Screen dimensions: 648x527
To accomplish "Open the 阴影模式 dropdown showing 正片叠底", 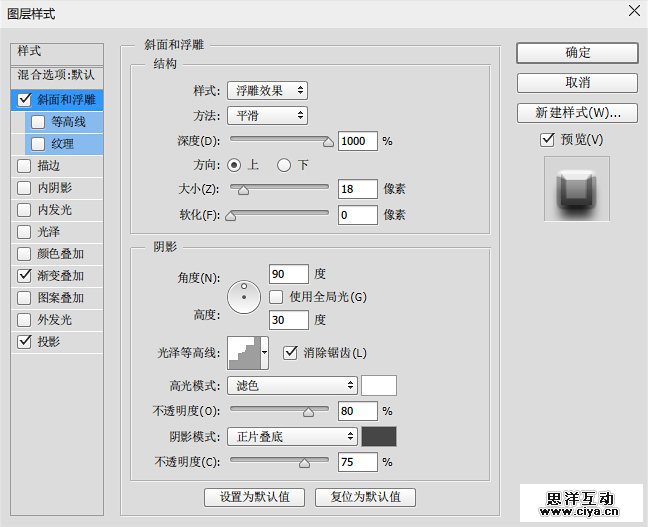I will pyautogui.click(x=292, y=436).
